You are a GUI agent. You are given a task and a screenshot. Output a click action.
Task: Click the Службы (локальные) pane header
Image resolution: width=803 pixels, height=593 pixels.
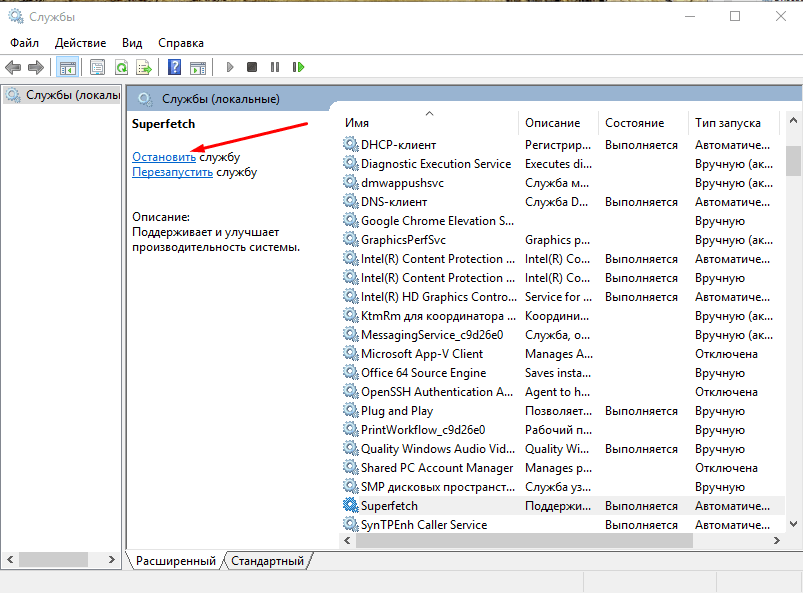click(221, 99)
